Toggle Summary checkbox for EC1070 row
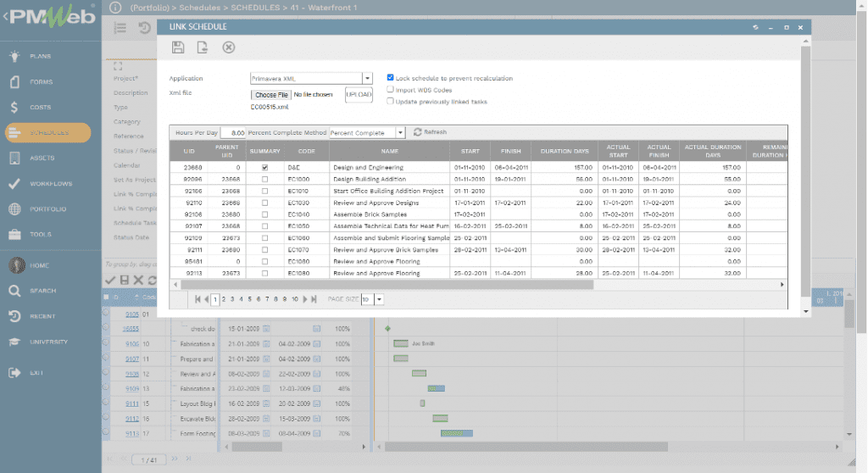The image size is (868, 473). pyautogui.click(x=264, y=250)
